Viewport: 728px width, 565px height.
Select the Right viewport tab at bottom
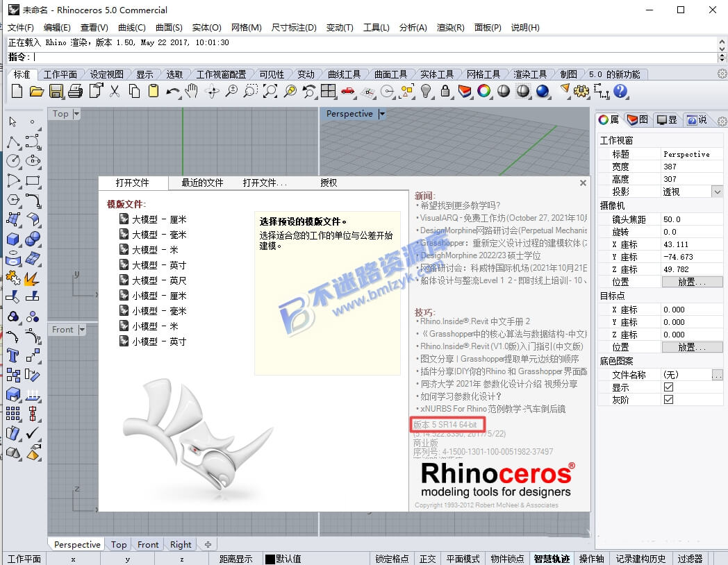181,545
